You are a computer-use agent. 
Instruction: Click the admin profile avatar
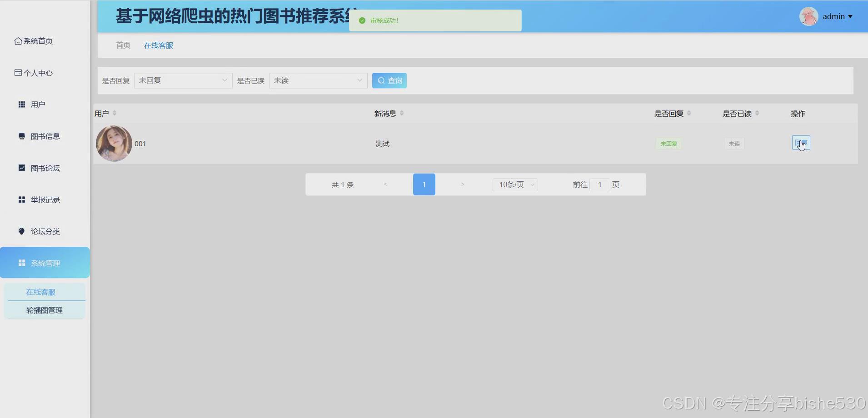pos(809,16)
